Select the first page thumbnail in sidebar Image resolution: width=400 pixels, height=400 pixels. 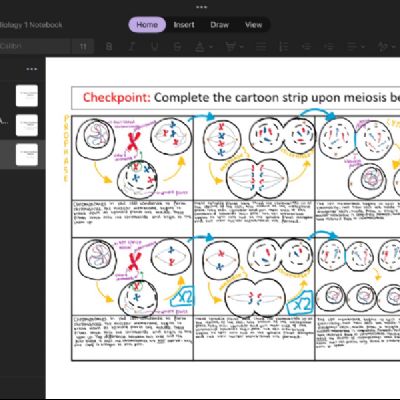coord(27,96)
